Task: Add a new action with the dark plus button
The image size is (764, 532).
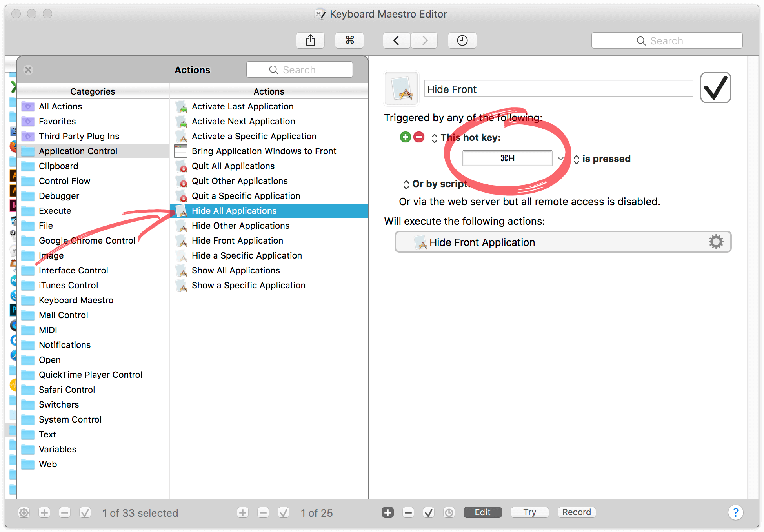Action: point(388,512)
